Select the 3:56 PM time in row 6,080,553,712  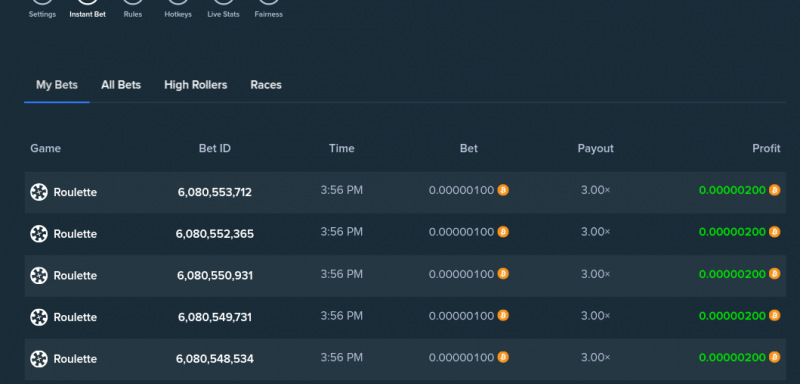point(341,190)
